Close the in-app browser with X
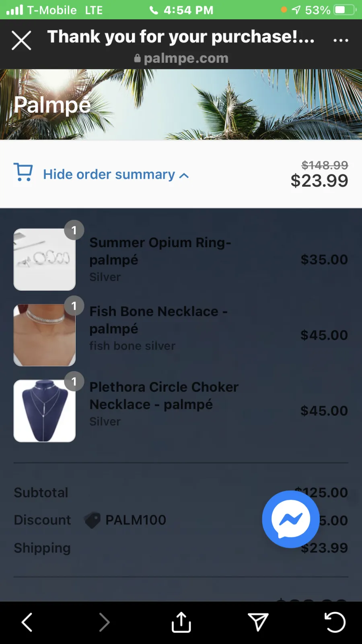 pyautogui.click(x=21, y=40)
